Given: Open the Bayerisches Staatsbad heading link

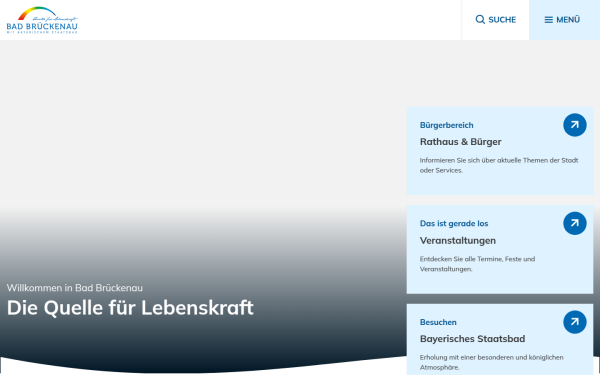Looking at the screenshot, I should pos(472,339).
